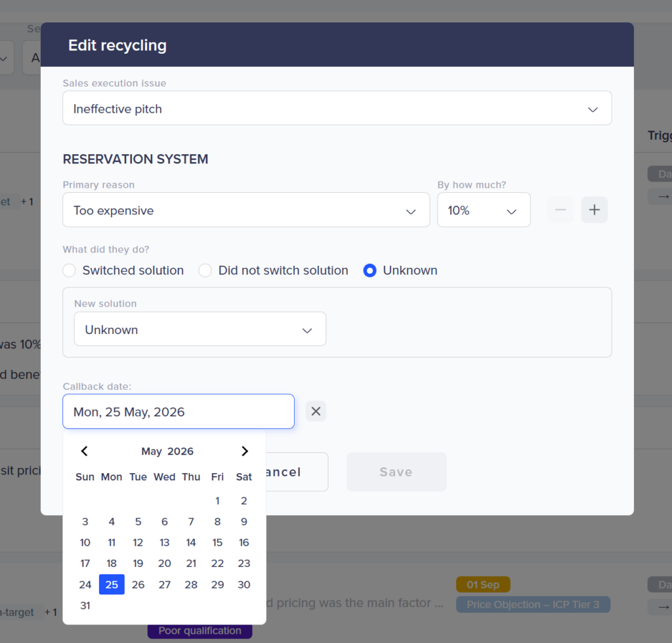The height and width of the screenshot is (643, 672).
Task: Go to previous month in calendar
Action: 84,451
